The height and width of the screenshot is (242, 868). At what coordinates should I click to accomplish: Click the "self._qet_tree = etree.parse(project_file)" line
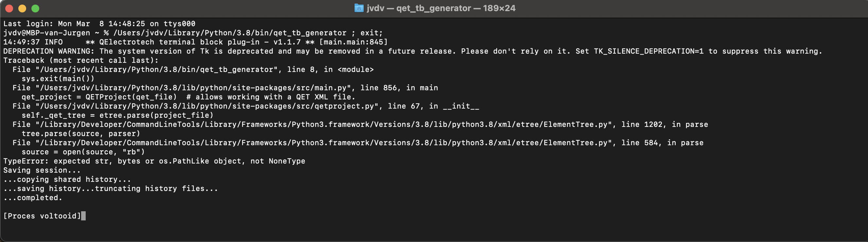tap(117, 115)
